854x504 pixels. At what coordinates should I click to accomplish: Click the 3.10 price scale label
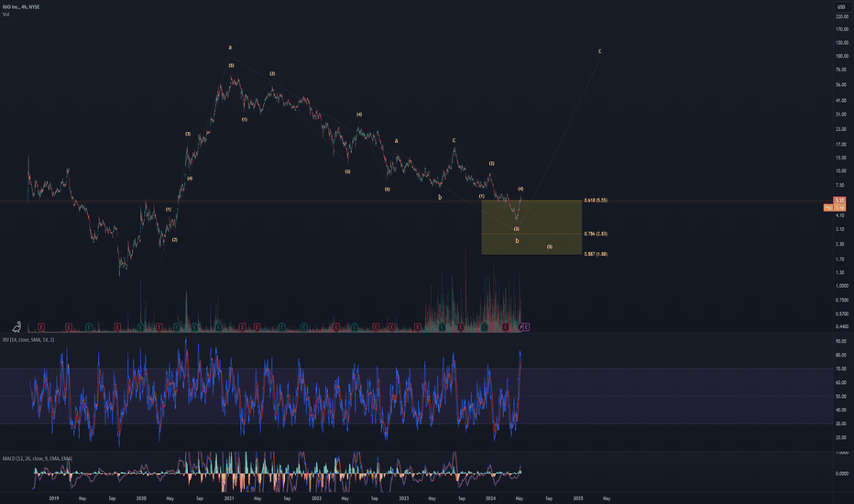pos(840,229)
